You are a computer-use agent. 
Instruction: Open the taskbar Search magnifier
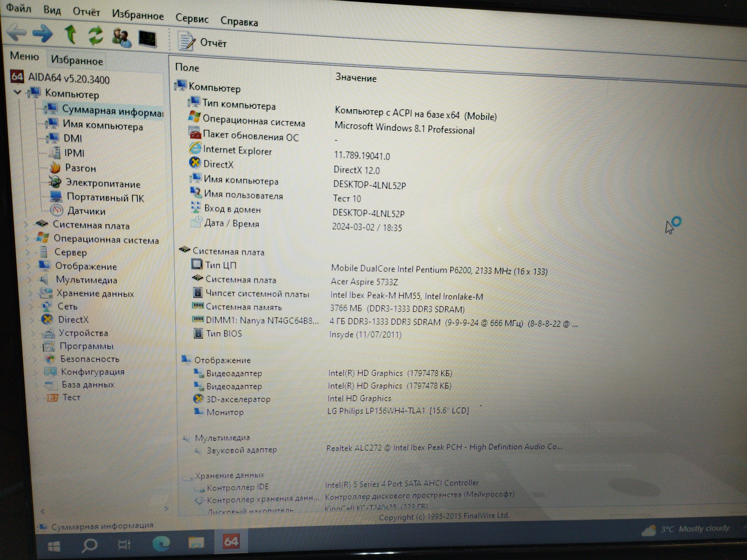89,545
